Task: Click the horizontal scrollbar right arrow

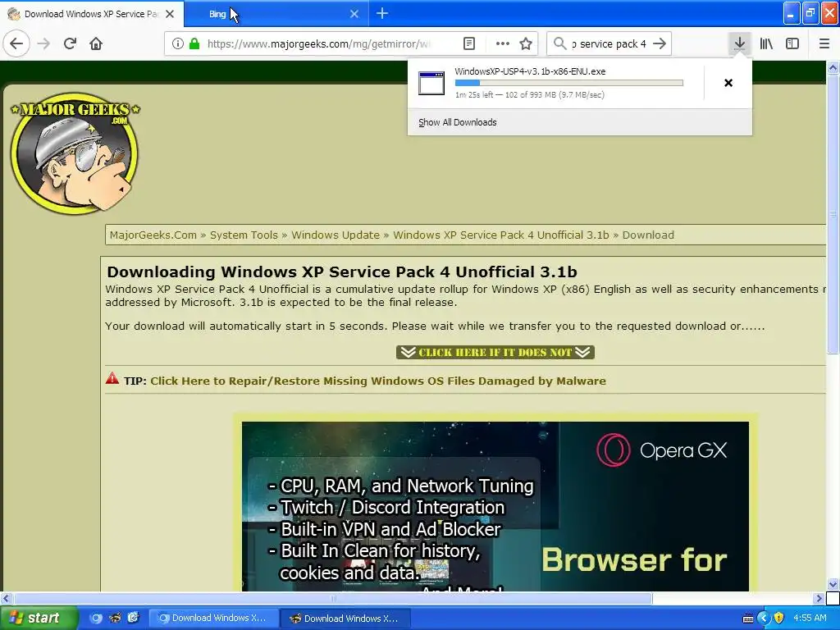Action: pos(819,598)
